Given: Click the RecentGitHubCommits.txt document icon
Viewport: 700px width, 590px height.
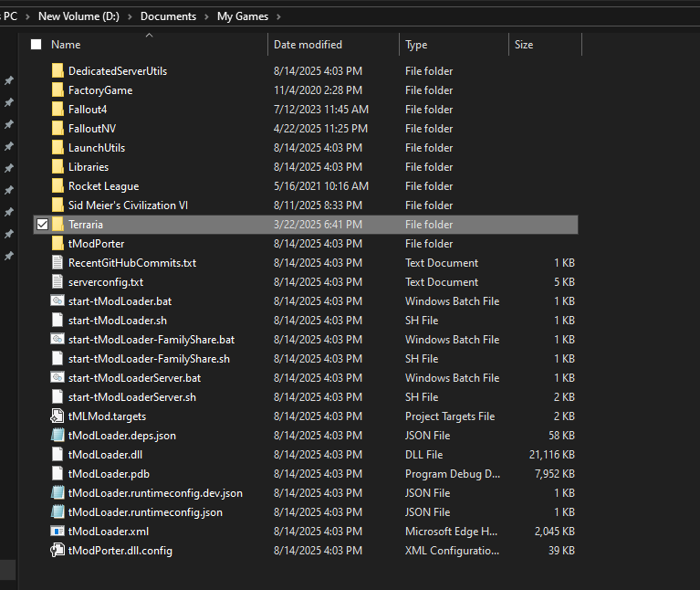Looking at the screenshot, I should 57,263.
